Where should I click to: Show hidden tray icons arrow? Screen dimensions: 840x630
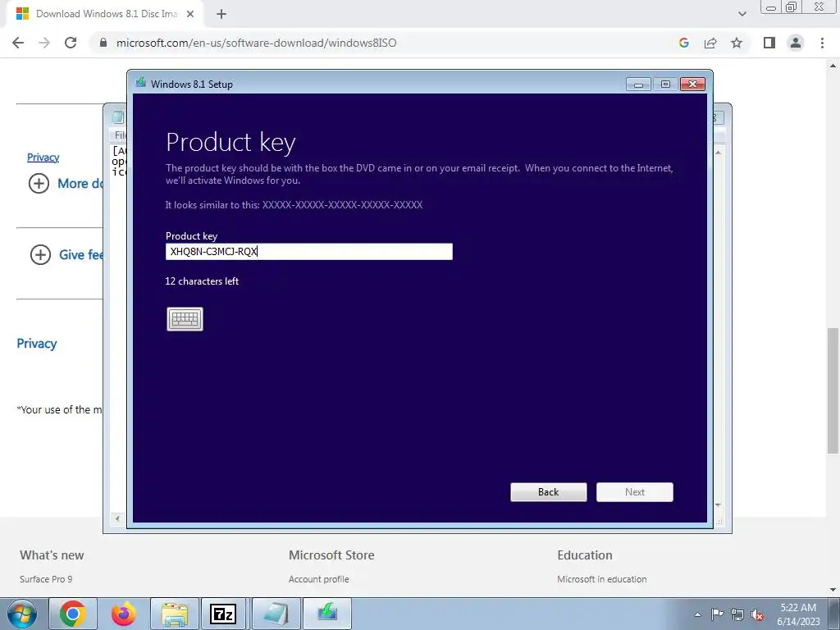697,614
